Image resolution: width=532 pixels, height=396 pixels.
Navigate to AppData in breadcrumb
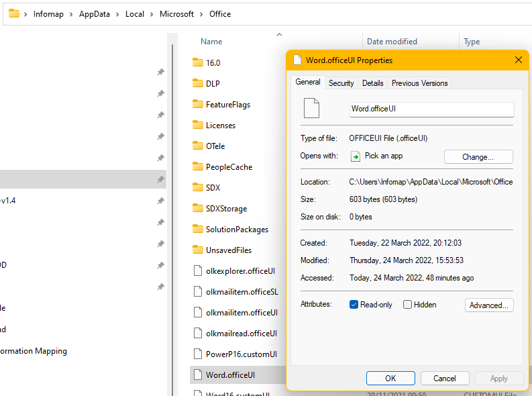click(95, 14)
